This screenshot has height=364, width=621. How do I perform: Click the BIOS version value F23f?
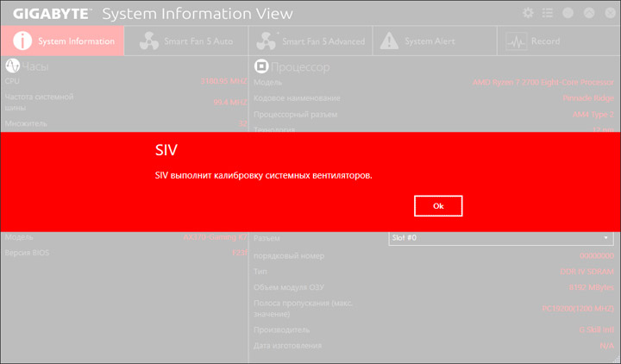pyautogui.click(x=240, y=253)
